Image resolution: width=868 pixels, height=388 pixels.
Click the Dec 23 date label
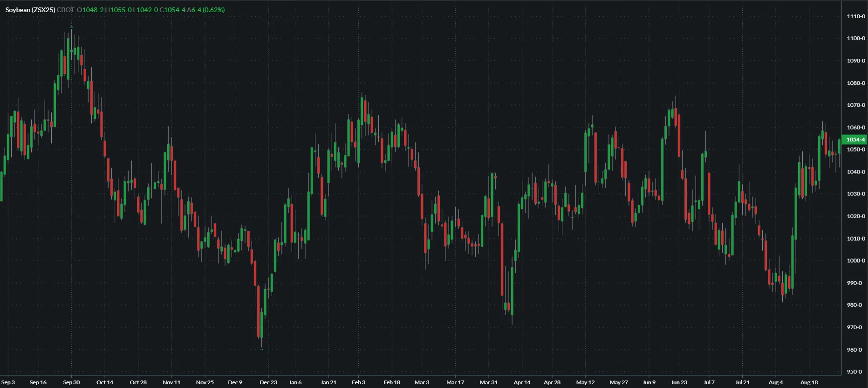tap(268, 382)
